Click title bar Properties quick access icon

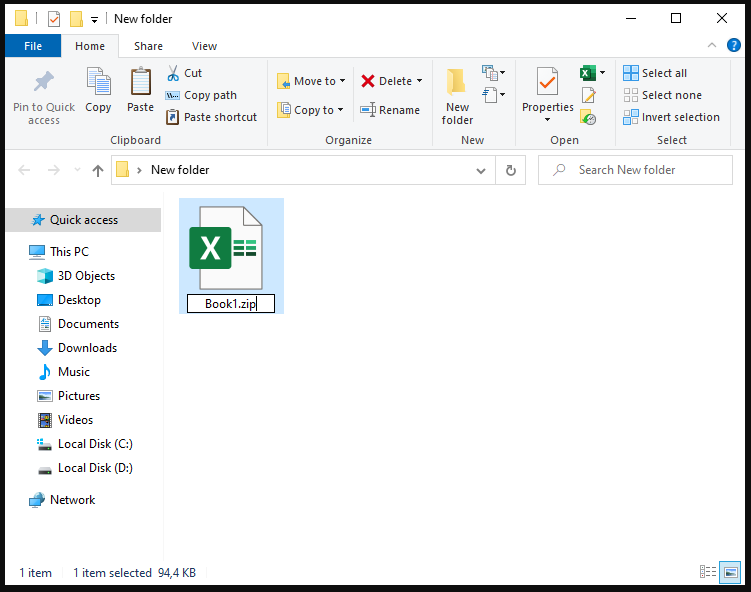[x=54, y=19]
